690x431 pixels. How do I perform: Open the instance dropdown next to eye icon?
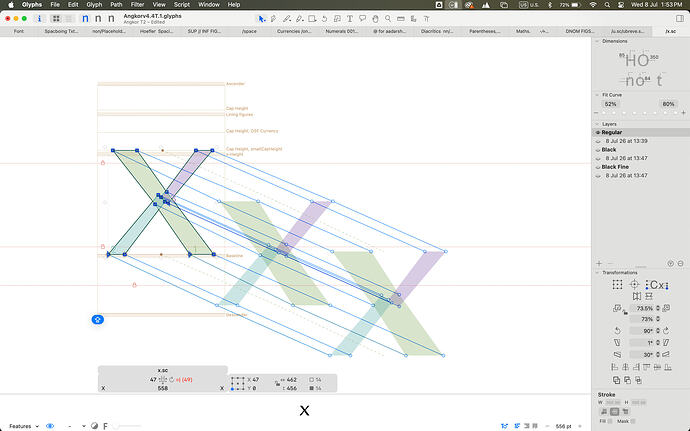(x=77, y=426)
